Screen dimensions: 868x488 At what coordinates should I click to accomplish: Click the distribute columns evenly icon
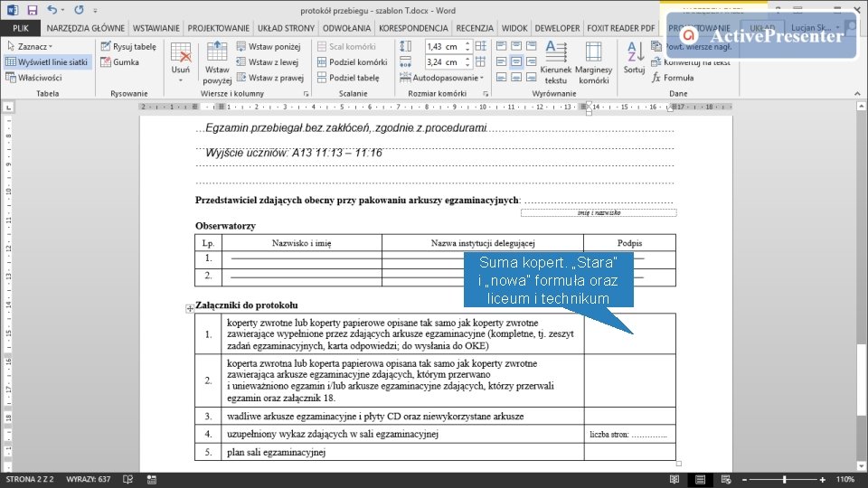point(480,62)
